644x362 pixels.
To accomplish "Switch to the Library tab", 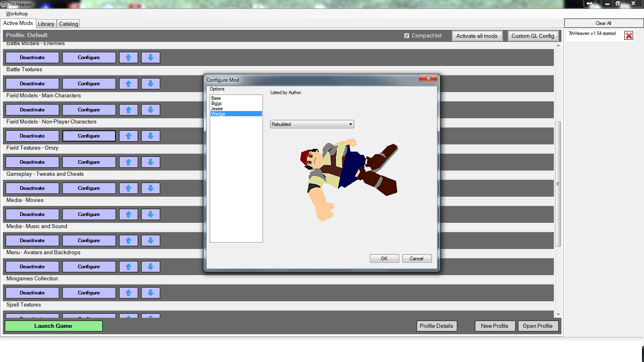I will pos(46,24).
